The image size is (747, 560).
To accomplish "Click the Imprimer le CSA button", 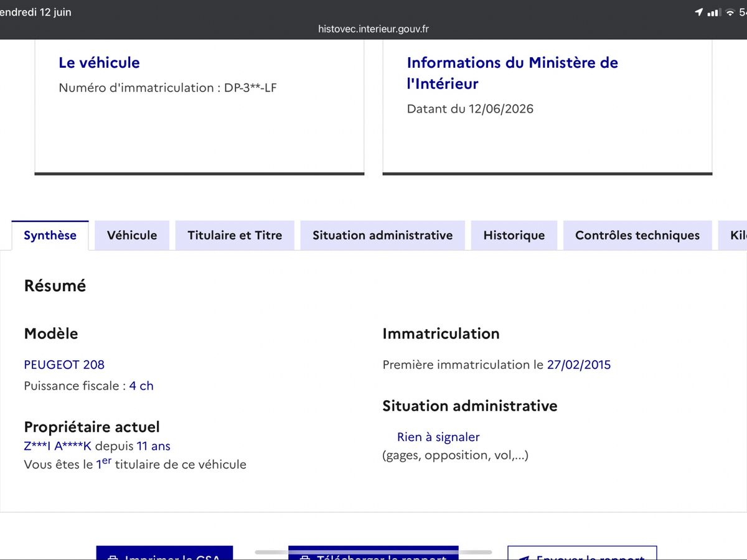I will pos(164,553).
